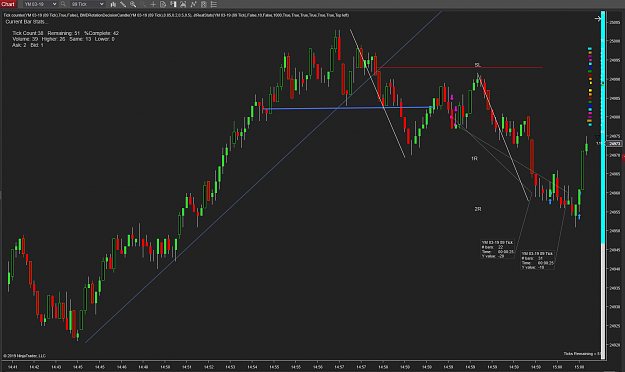Click the 14:53 time axis label
Image resolution: width=625 pixels, height=372 pixels.
click(x=230, y=367)
